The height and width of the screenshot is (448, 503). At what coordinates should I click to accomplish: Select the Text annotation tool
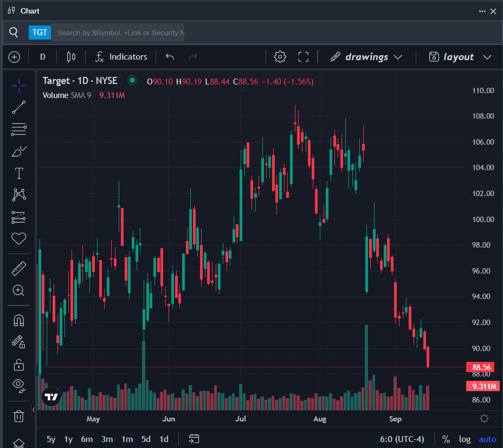pos(19,173)
